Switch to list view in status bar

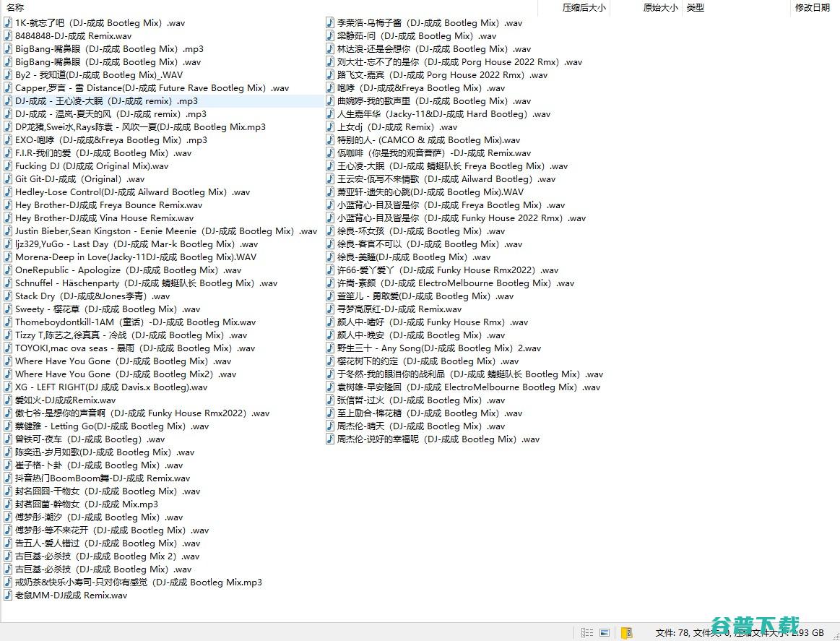click(x=587, y=633)
